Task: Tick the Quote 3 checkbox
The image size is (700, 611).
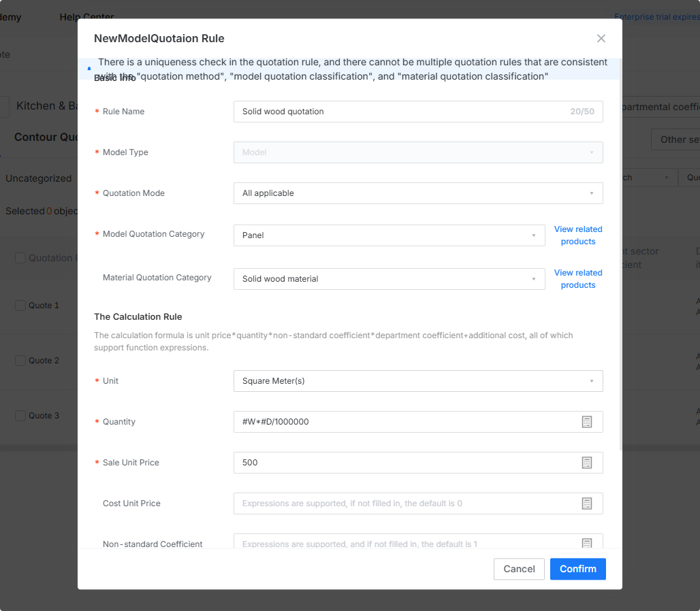Action: [20, 416]
